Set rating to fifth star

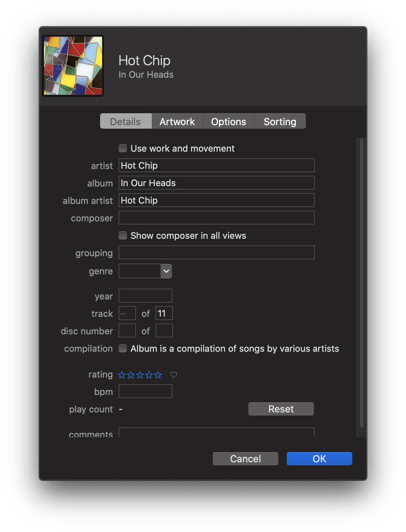point(158,375)
